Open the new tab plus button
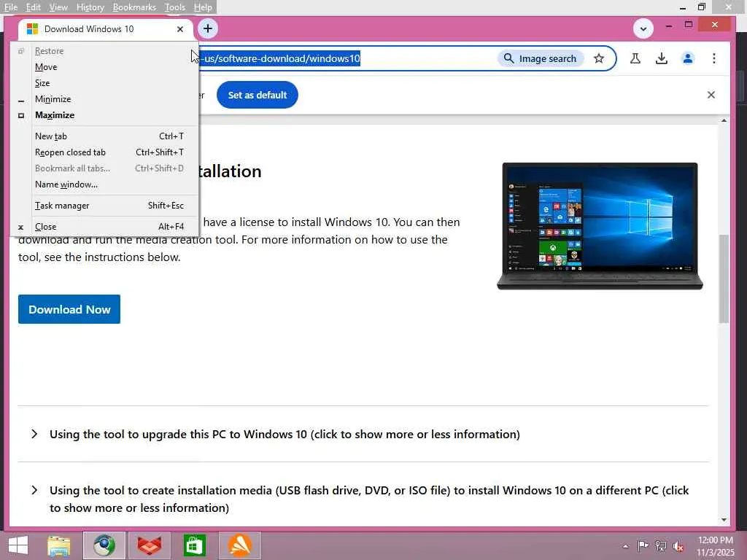Viewport: 747px width, 560px height. pos(208,28)
